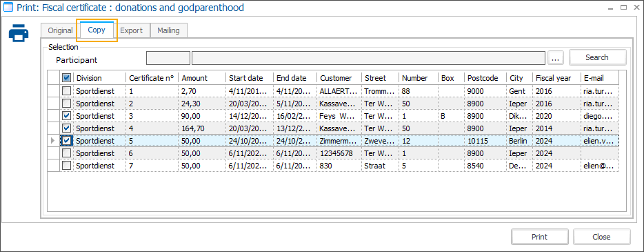Select the Copy tab
This screenshot has width=644, height=252.
click(x=97, y=30)
